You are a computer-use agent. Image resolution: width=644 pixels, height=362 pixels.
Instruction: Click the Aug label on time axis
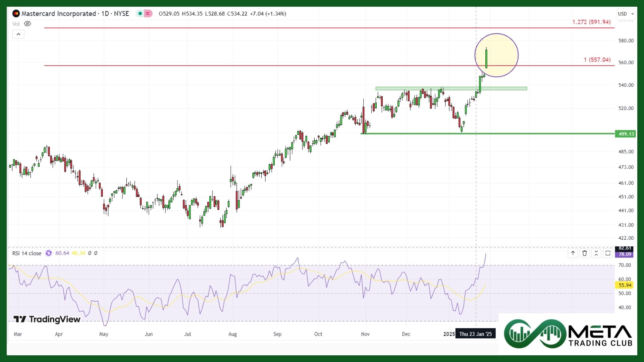232,334
